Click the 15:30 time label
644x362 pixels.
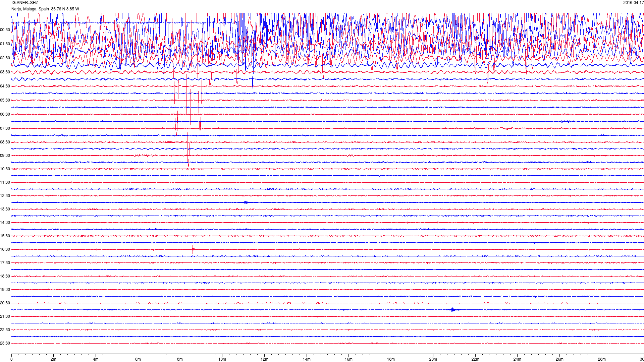pos(5,236)
